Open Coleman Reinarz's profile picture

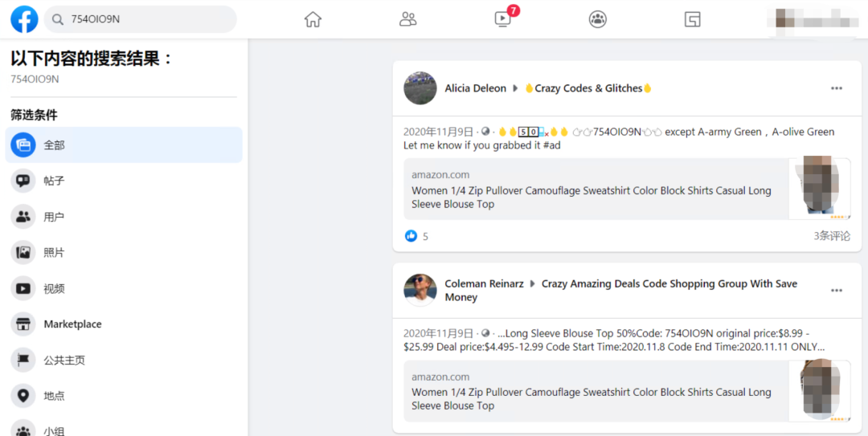pos(420,290)
